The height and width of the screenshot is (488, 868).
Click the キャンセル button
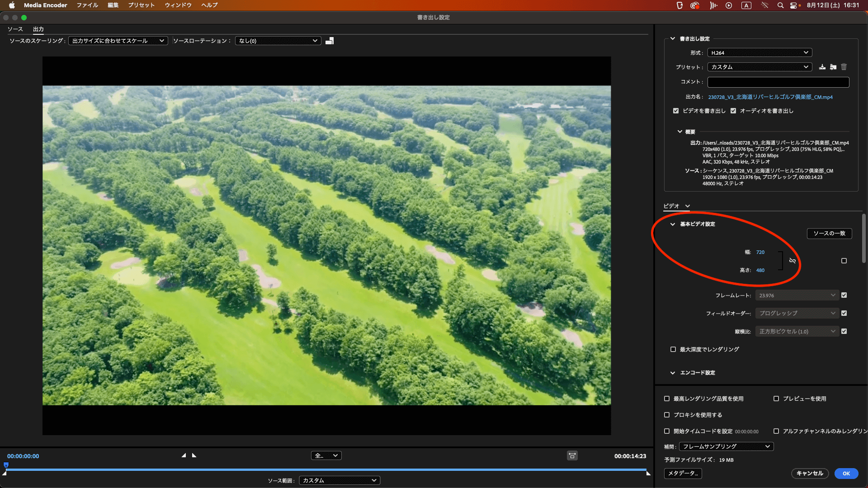click(810, 474)
